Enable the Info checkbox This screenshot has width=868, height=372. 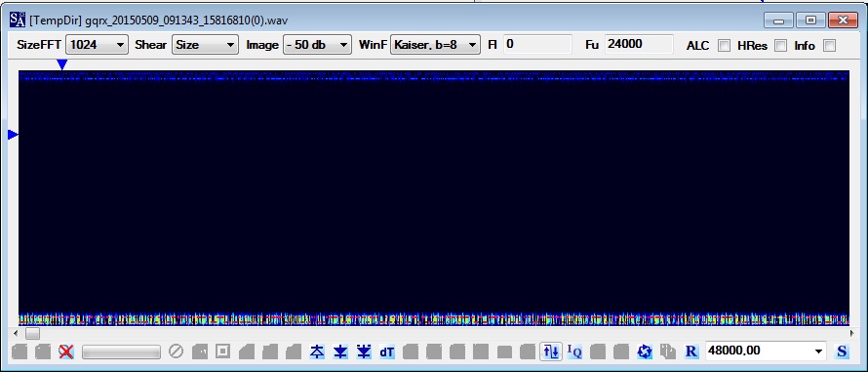point(829,46)
